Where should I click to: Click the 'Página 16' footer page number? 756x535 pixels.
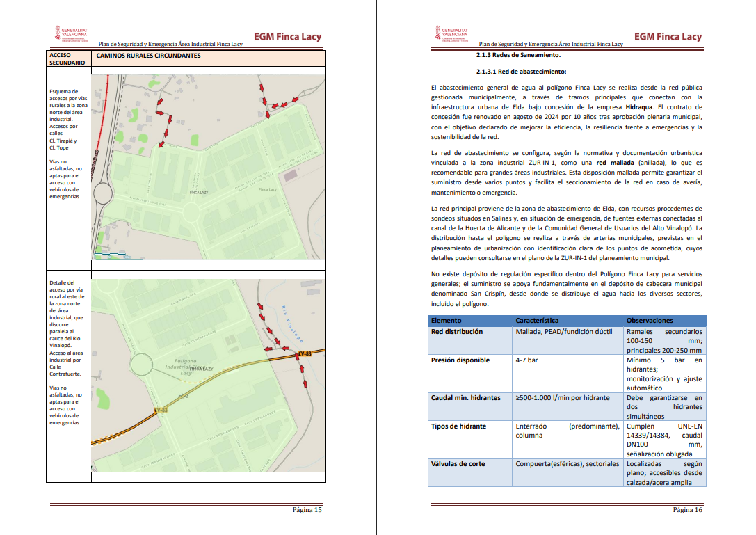tap(687, 509)
